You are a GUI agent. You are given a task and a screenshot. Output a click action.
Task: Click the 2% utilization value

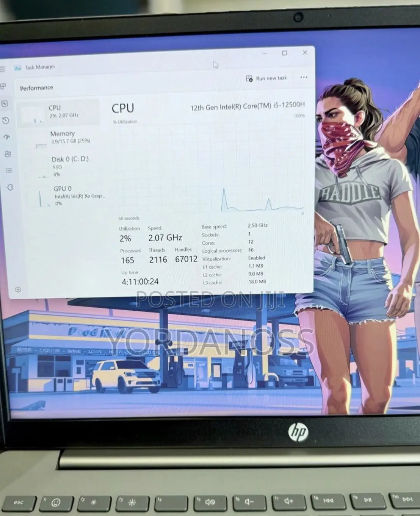point(125,239)
